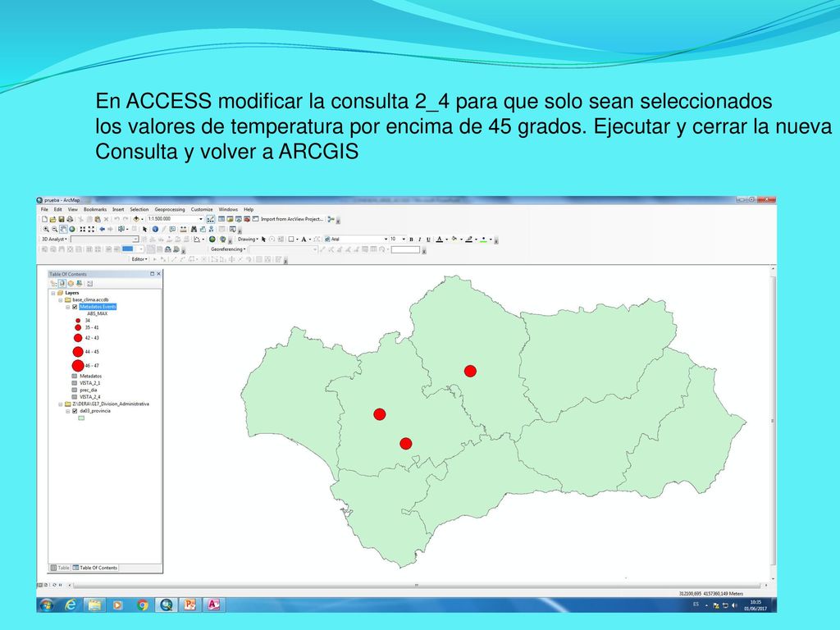Open the 3D Analyst dropdown menu
The height and width of the screenshot is (630, 840).
pos(54,240)
